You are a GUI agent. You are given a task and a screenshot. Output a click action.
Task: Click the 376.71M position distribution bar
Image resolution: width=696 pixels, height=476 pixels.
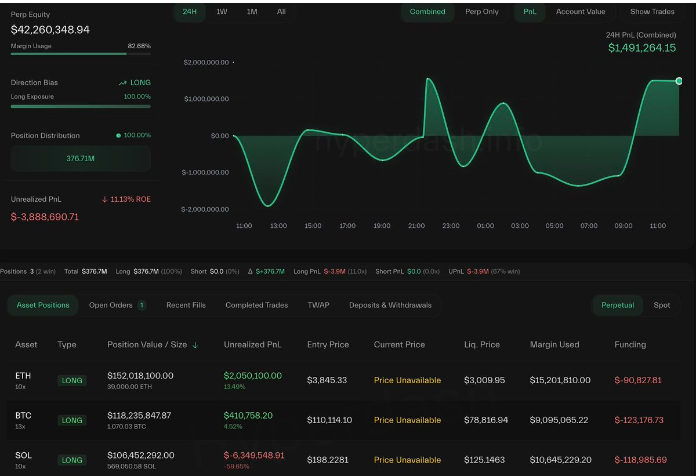[80, 158]
